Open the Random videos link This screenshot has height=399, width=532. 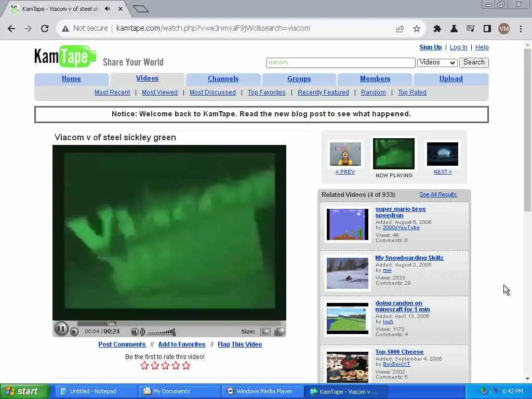tap(373, 92)
